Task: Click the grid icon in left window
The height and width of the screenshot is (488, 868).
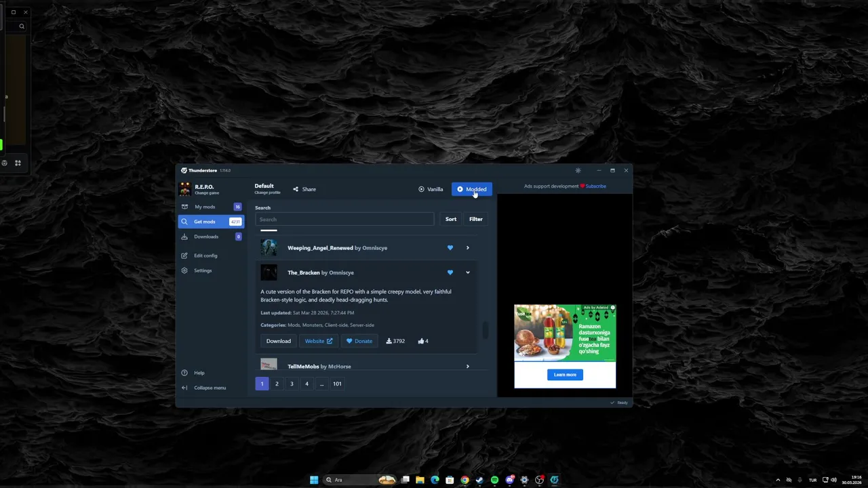Action: tap(18, 163)
